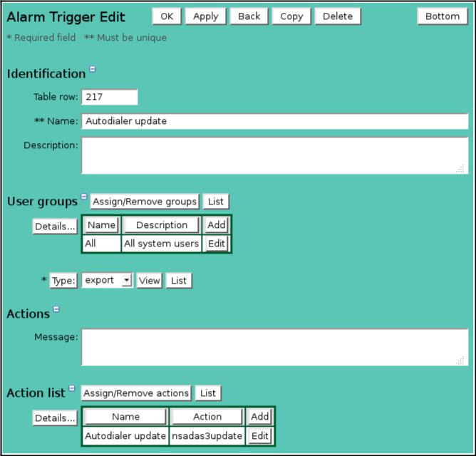Edit the Autodialer update action
The height and width of the screenshot is (456, 476).
260,436
